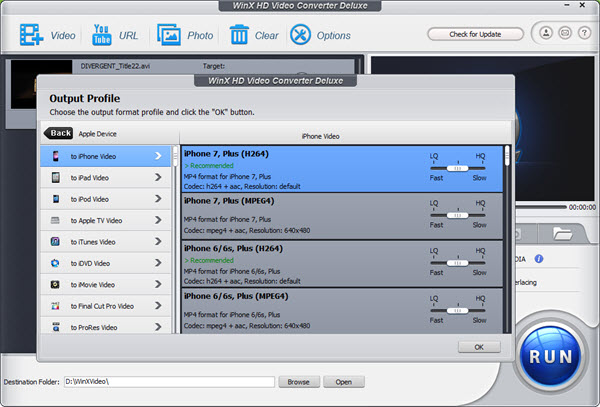Select to Final Cut Pro Video category
600x407 pixels.
pyautogui.click(x=106, y=306)
